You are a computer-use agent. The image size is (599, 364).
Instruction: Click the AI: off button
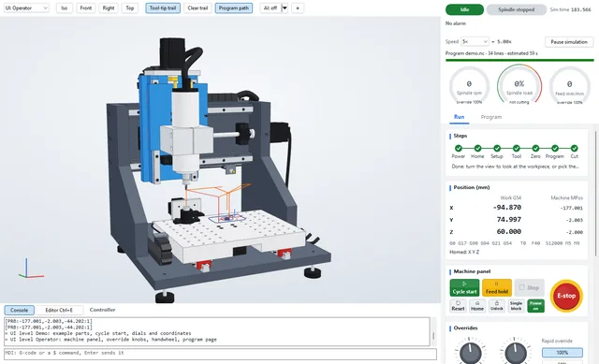tap(270, 8)
